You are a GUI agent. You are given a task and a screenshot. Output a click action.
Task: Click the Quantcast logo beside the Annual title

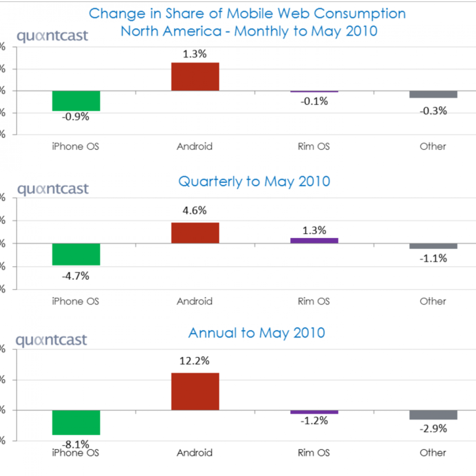pos(51,340)
